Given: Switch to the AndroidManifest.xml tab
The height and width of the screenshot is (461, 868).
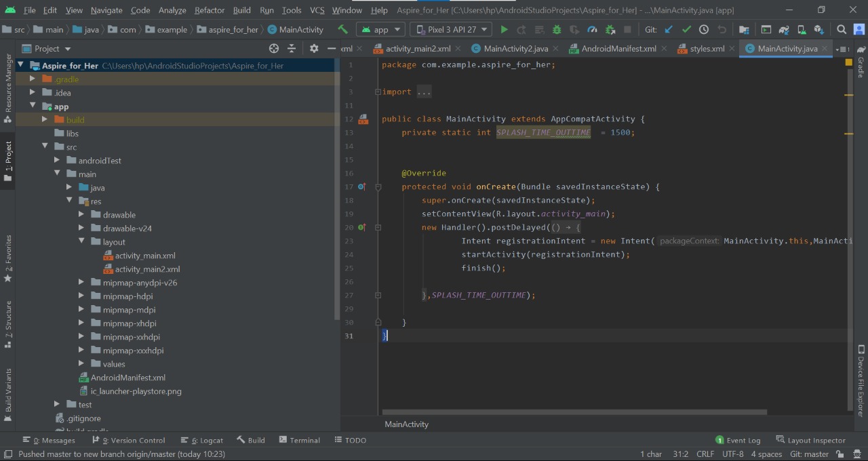Looking at the screenshot, I should 618,49.
